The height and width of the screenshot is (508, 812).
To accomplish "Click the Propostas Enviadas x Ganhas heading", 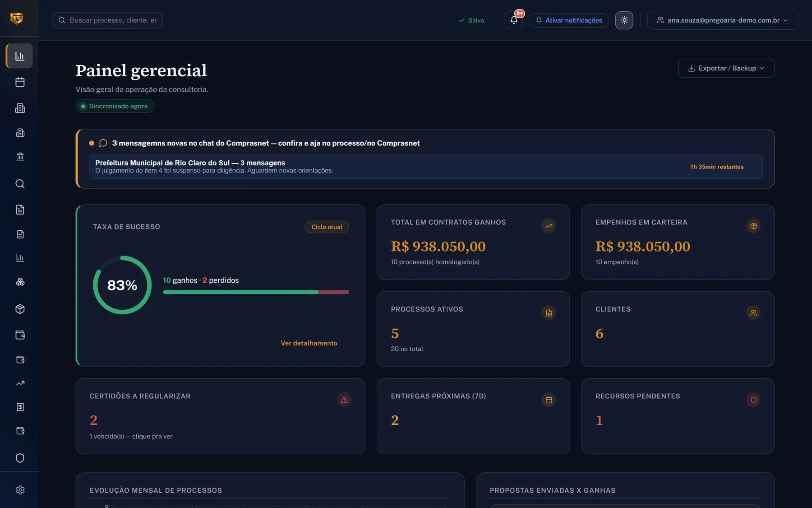I will click(553, 490).
